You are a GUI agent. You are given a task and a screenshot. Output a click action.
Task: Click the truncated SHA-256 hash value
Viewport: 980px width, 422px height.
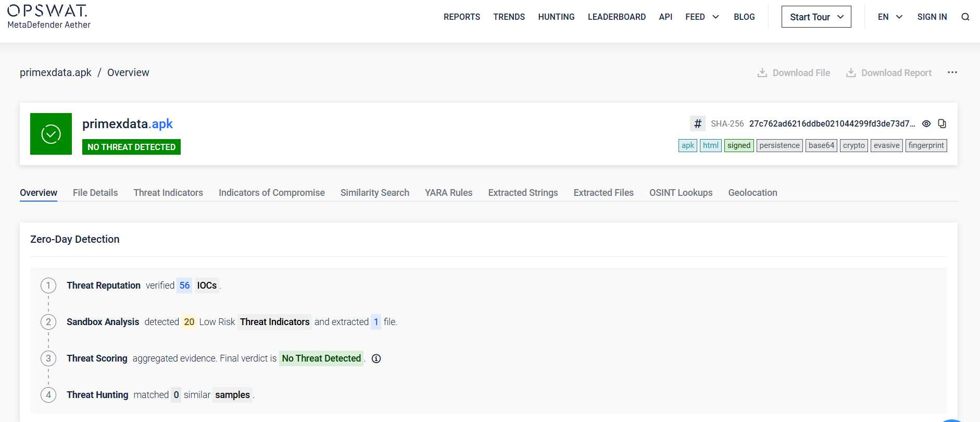832,123
